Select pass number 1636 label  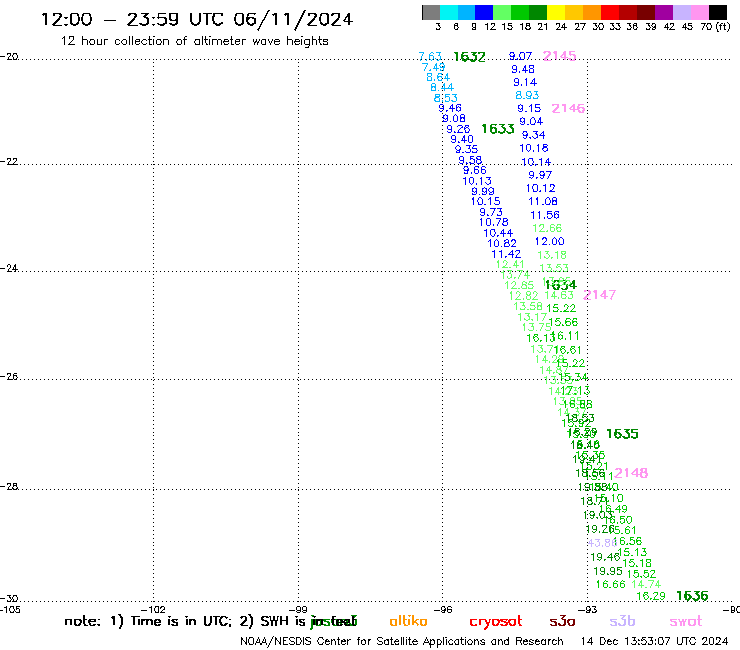tap(692, 596)
